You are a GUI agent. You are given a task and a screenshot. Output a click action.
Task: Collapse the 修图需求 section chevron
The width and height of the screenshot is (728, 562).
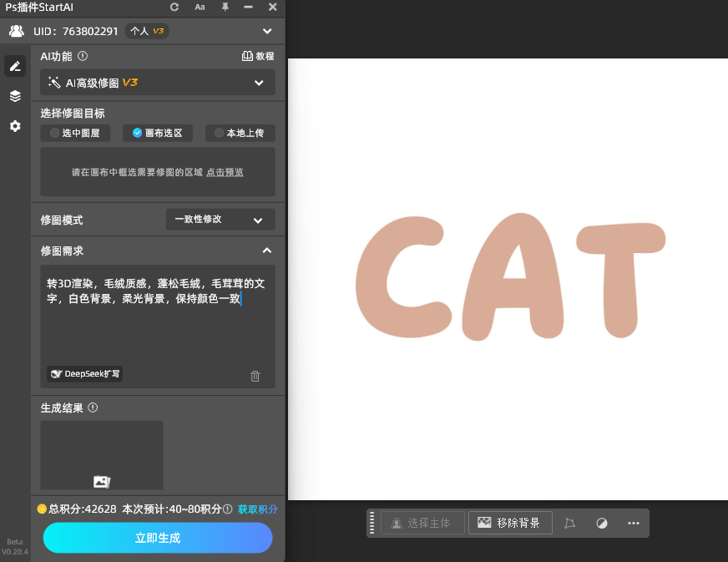(266, 251)
